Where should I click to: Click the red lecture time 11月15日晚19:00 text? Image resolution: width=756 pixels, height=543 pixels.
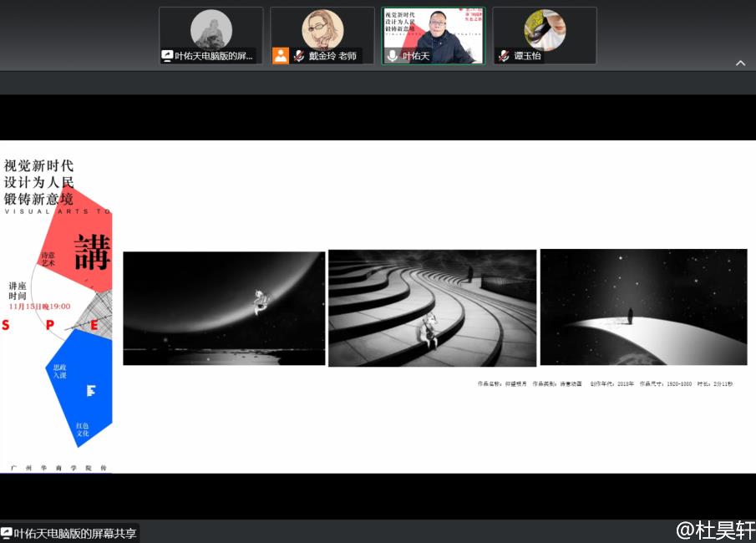pos(39,307)
